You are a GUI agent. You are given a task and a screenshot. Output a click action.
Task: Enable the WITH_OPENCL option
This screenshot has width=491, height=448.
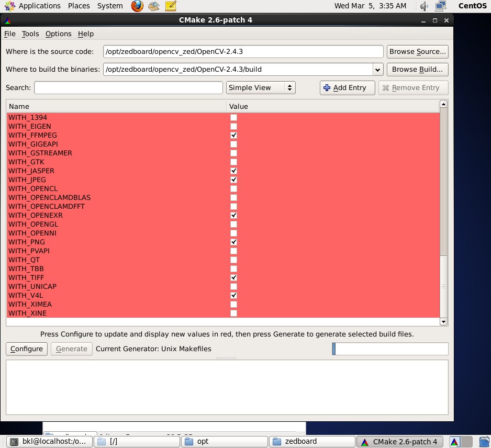pyautogui.click(x=233, y=189)
